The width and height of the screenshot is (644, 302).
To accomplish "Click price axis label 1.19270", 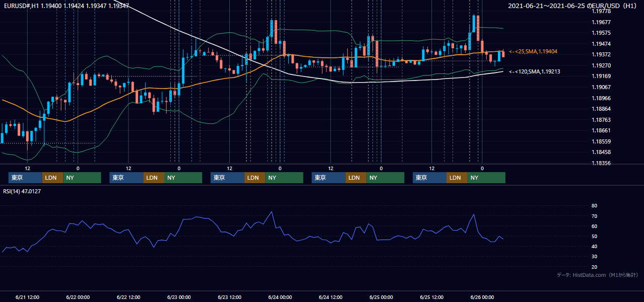I will (601, 65).
